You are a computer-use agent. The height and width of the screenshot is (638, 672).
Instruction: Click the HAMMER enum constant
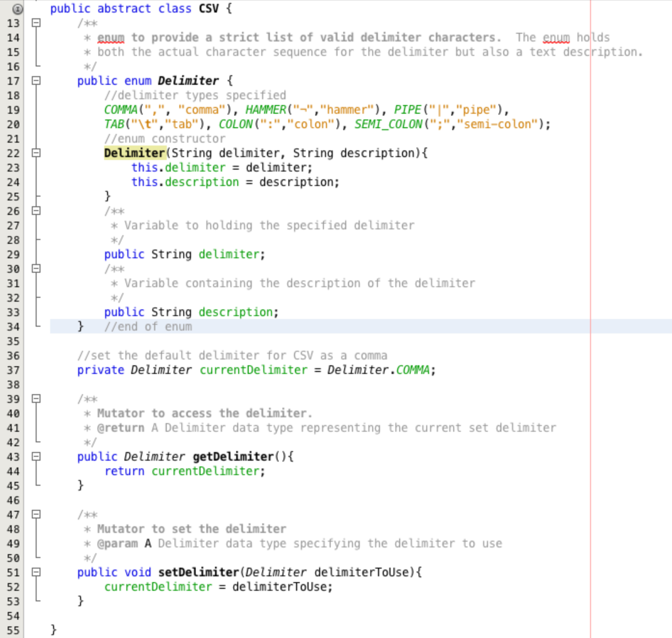(x=266, y=110)
